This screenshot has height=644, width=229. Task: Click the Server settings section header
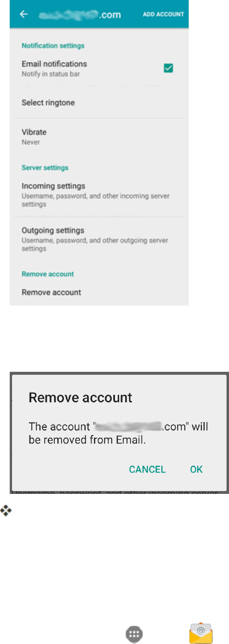pos(45,168)
